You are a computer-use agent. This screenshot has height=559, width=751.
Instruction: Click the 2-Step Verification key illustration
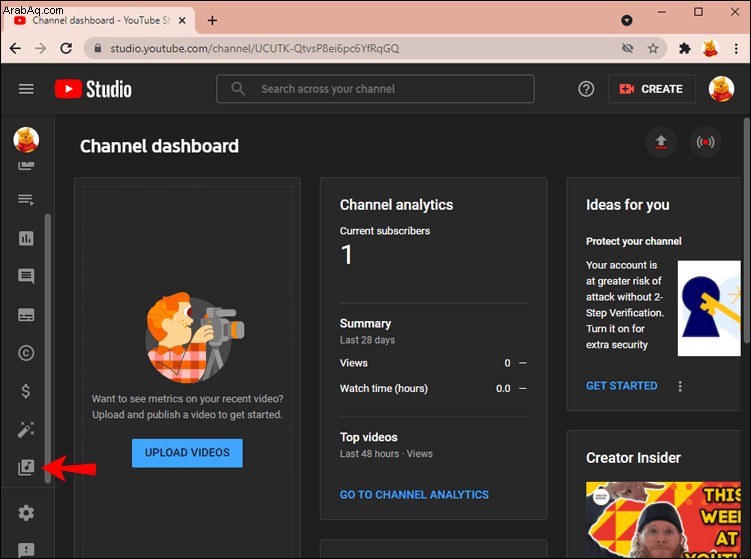click(709, 308)
